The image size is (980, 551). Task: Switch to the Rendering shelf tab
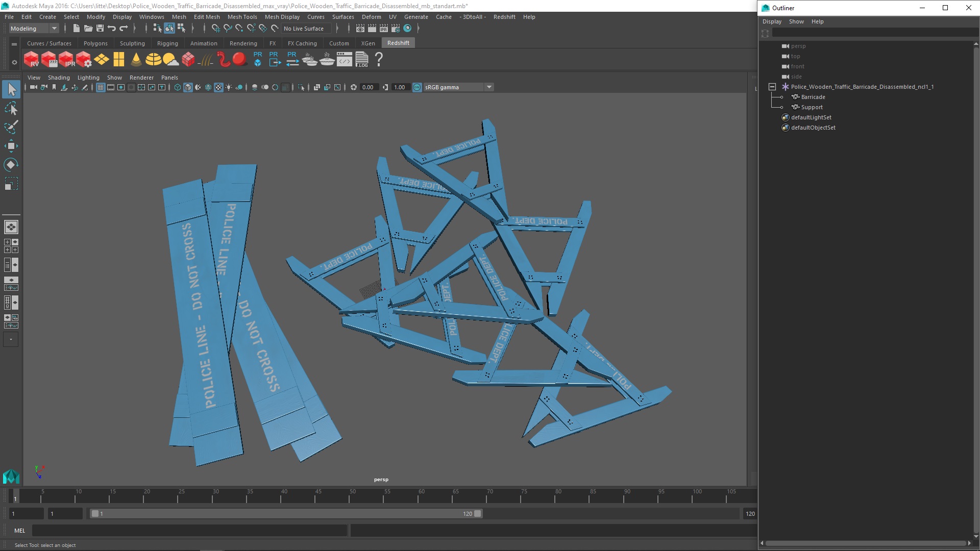[x=243, y=43]
